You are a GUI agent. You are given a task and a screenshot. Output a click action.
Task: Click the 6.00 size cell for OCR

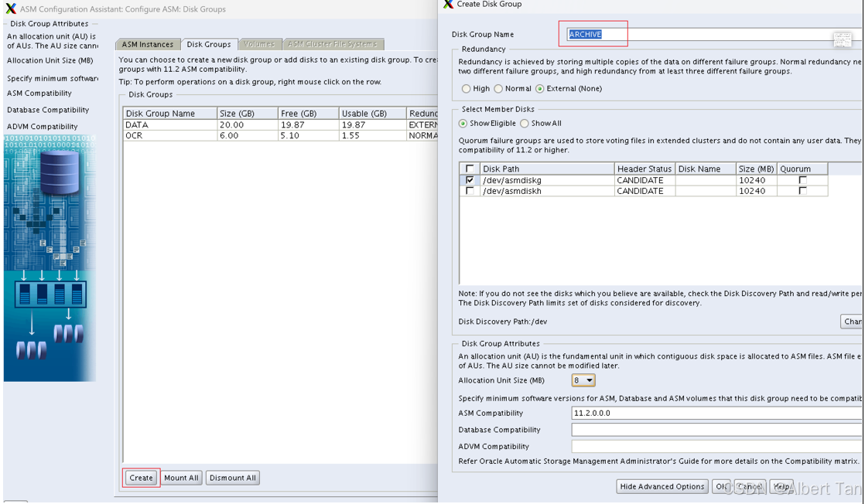tap(248, 135)
